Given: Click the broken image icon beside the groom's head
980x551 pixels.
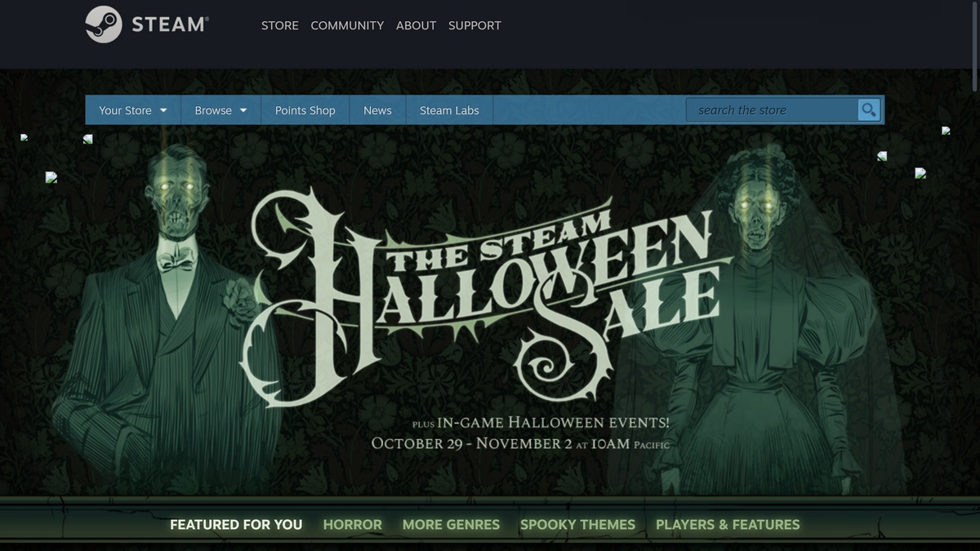Looking at the screenshot, I should pyautogui.click(x=87, y=139).
